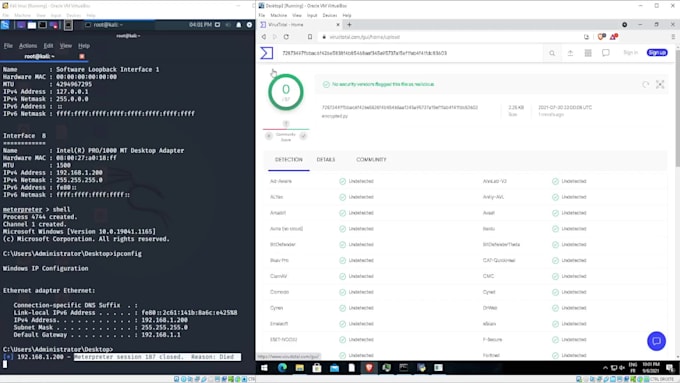Open the VirusTotal apps grid icon

[x=588, y=53]
